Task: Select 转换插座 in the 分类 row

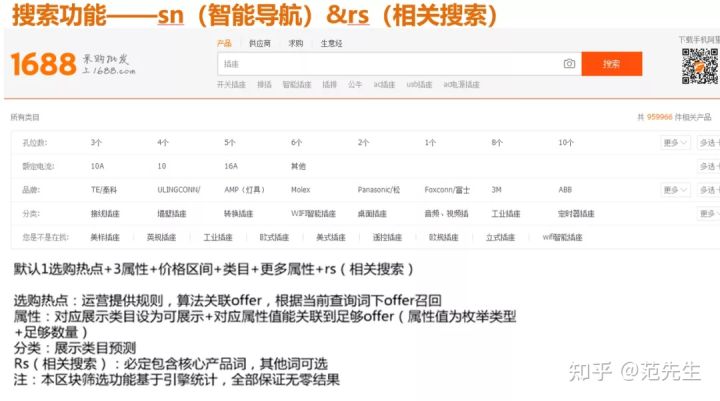Action: click(239, 214)
